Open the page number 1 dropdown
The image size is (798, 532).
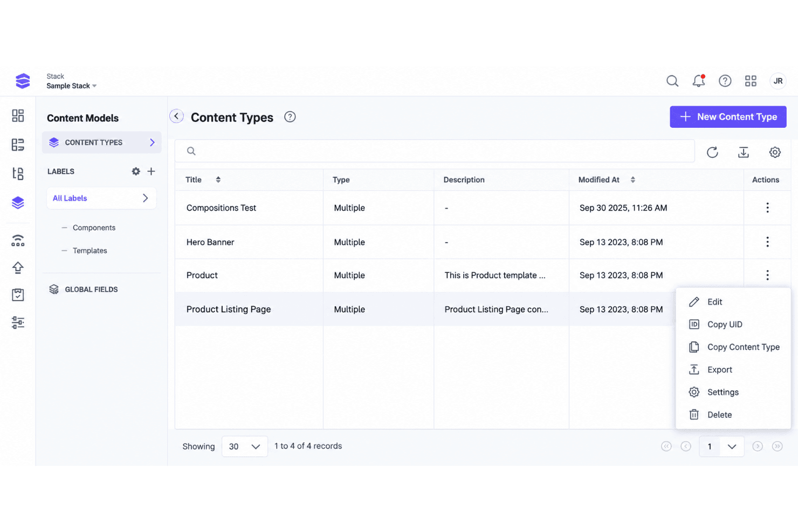coord(721,446)
